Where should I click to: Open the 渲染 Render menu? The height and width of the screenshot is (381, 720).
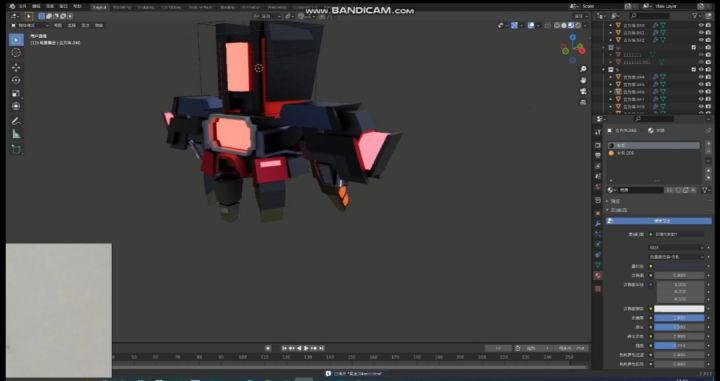click(50, 6)
